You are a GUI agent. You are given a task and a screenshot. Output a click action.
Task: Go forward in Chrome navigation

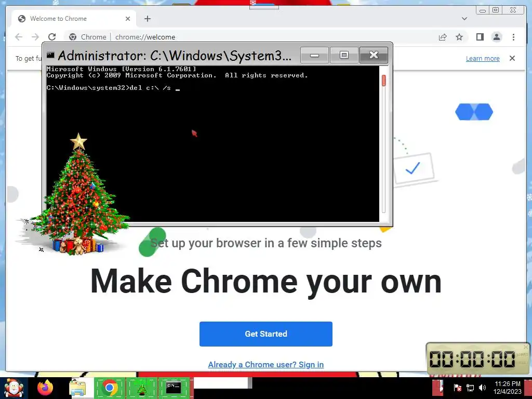point(35,37)
